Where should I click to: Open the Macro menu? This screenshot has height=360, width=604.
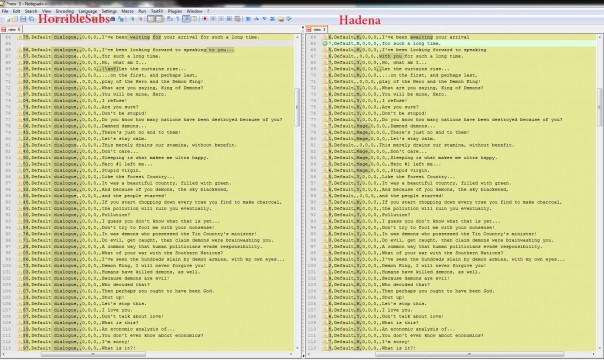click(128, 11)
